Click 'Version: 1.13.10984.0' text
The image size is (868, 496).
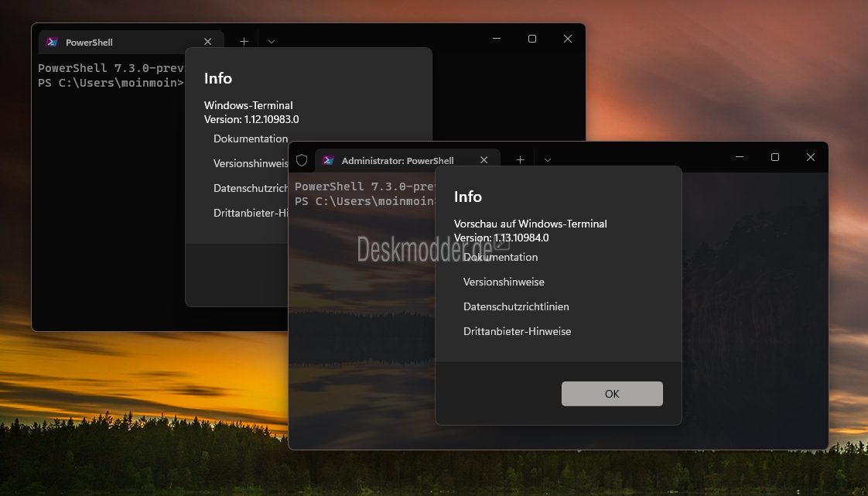(x=501, y=238)
